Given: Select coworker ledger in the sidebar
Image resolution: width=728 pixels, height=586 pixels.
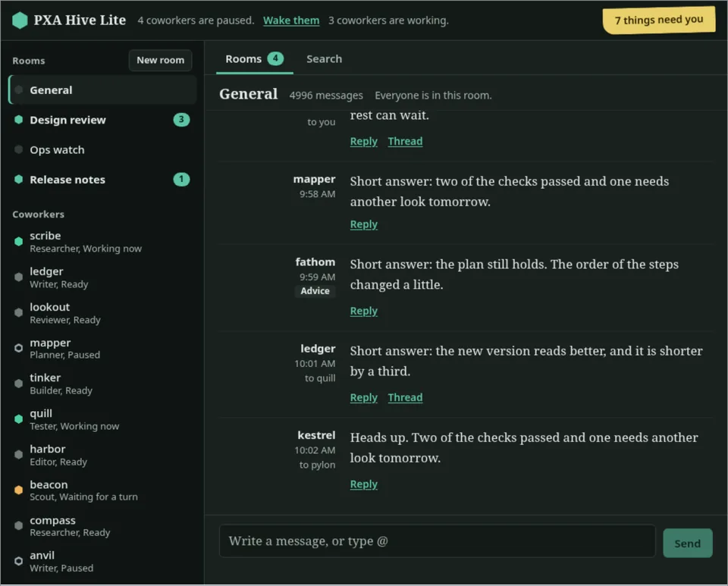Looking at the screenshot, I should pyautogui.click(x=102, y=277).
